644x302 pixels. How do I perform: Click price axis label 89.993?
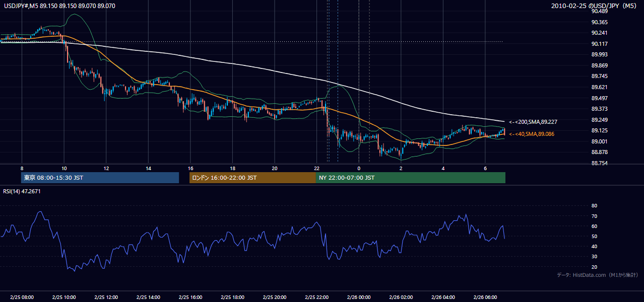click(x=599, y=55)
